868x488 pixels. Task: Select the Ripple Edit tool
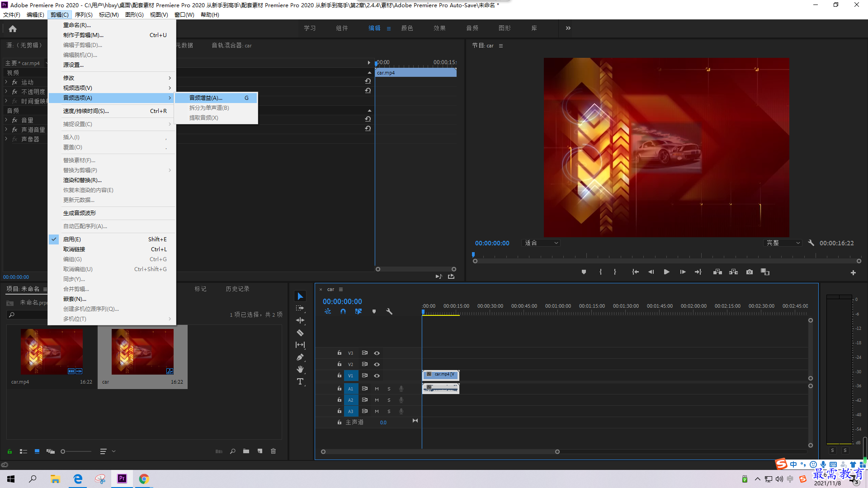[300, 320]
